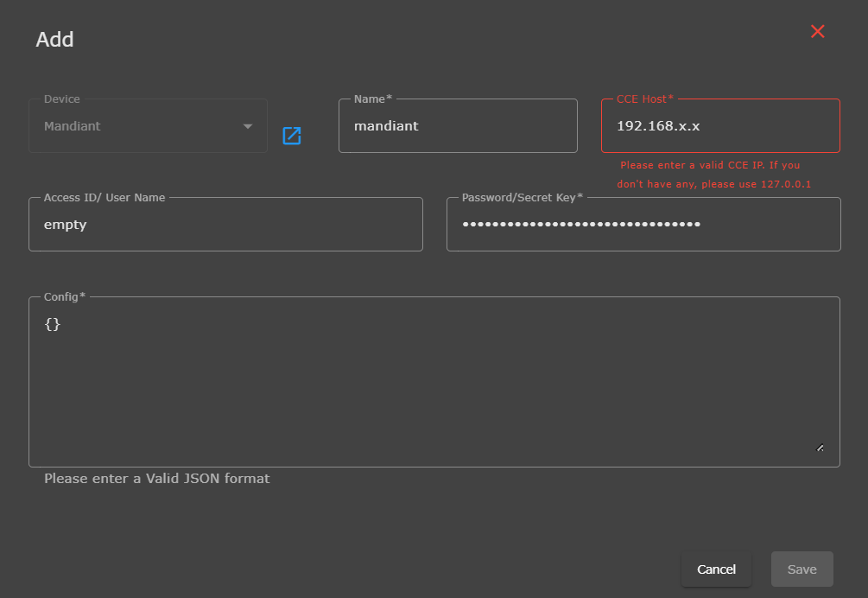Expand the Device dropdown arrow
Viewport: 868px width, 598px height.
click(248, 126)
